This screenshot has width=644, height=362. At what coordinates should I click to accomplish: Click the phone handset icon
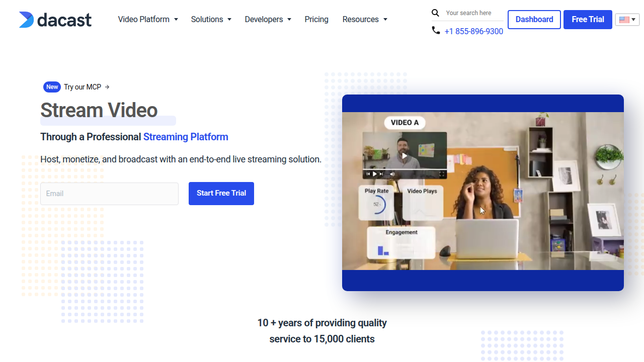tap(436, 31)
